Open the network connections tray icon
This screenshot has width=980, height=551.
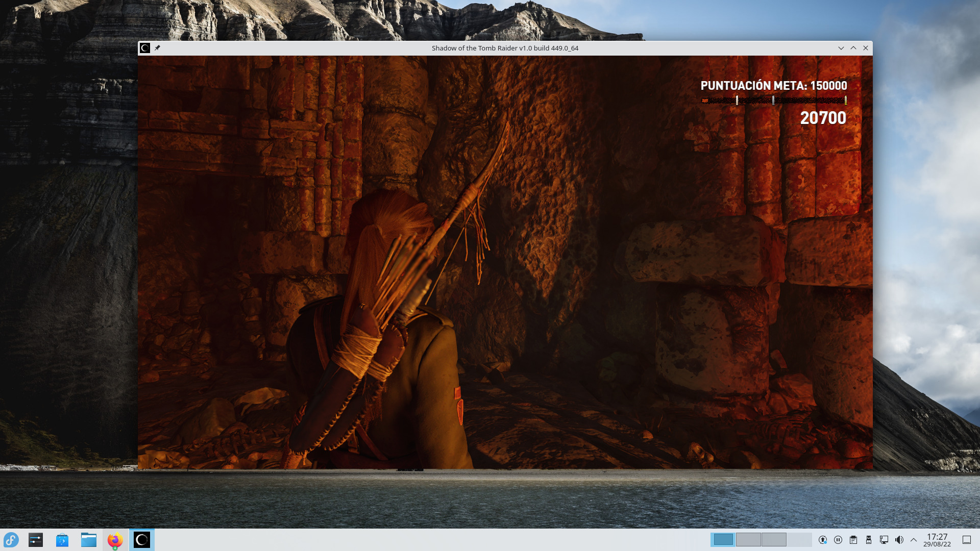[884, 540]
